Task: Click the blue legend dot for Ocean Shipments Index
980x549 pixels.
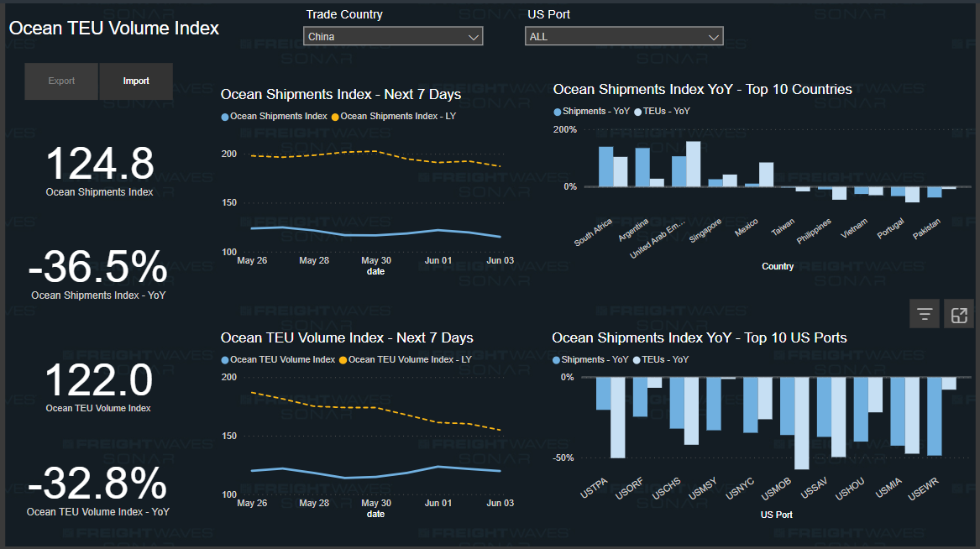Action: (224, 116)
